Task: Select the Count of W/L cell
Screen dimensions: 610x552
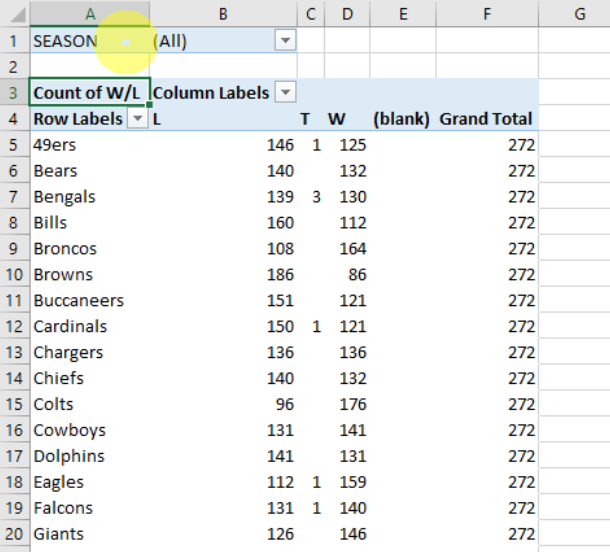Action: tap(90, 93)
